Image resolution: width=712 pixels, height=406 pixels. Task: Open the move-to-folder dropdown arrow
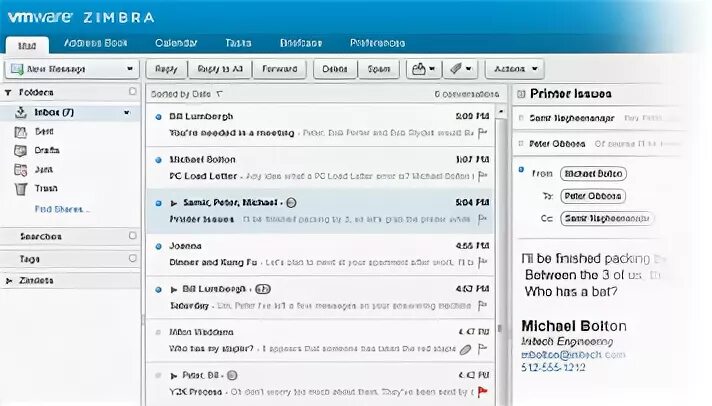pyautogui.click(x=432, y=69)
